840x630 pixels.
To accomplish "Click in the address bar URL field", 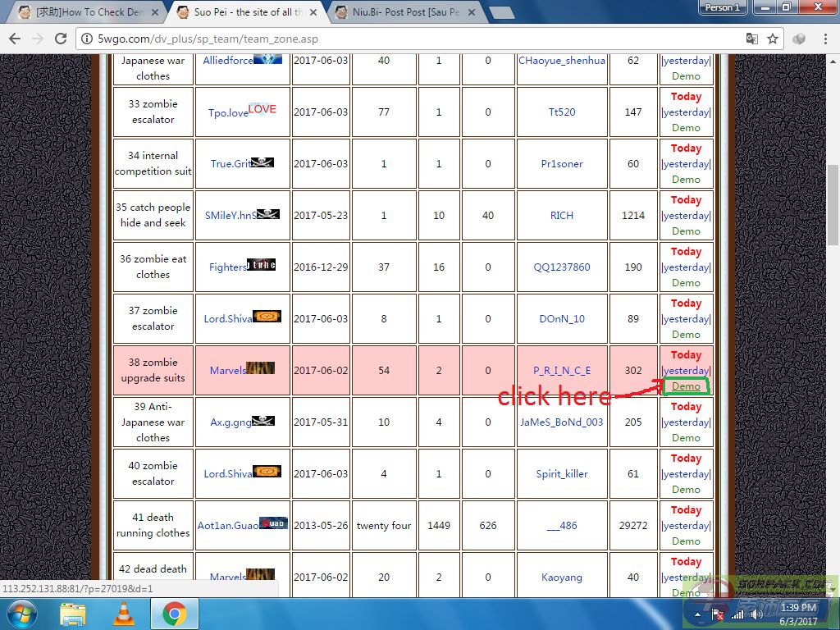I will [x=410, y=39].
